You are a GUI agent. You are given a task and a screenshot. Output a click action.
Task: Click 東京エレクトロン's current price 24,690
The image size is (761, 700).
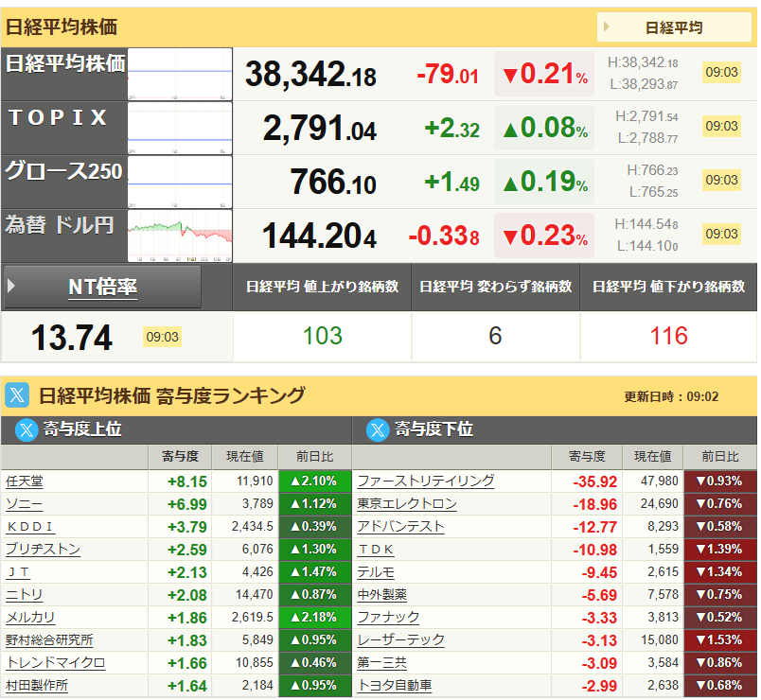point(659,504)
